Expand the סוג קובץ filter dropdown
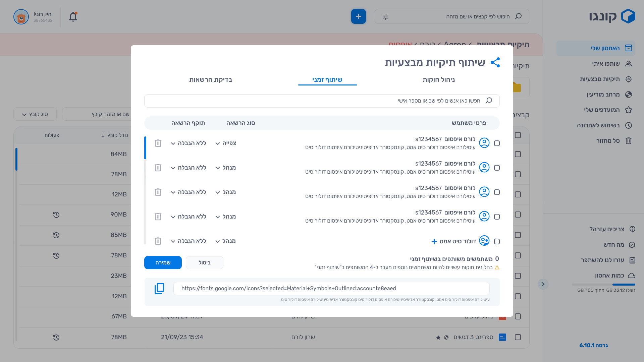The image size is (644, 362). click(35, 114)
